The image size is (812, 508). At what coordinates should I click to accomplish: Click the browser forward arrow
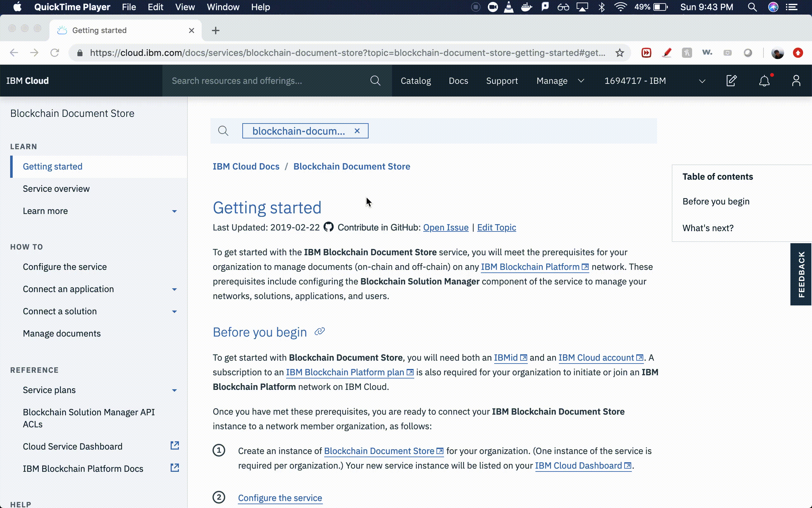click(34, 53)
